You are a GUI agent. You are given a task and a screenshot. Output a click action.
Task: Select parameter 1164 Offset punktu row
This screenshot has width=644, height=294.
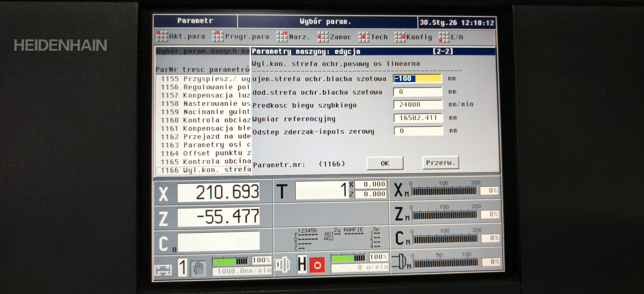[203, 153]
